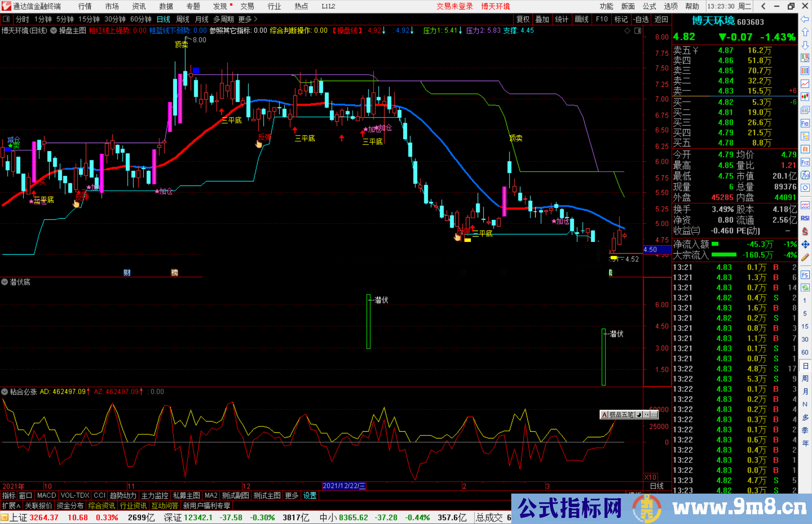Click the line trend chart sidebar icon

[805, 84]
